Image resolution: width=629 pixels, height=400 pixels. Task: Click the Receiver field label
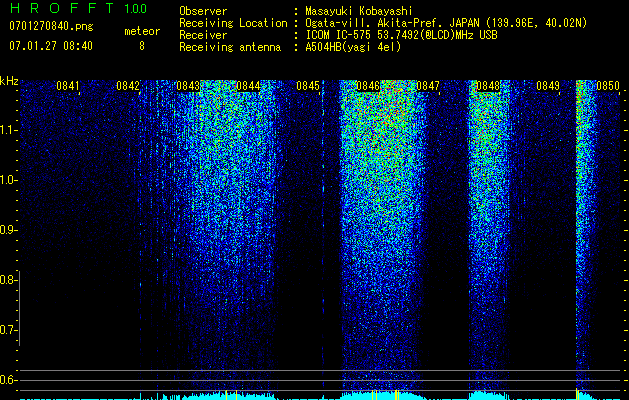(x=203, y=35)
